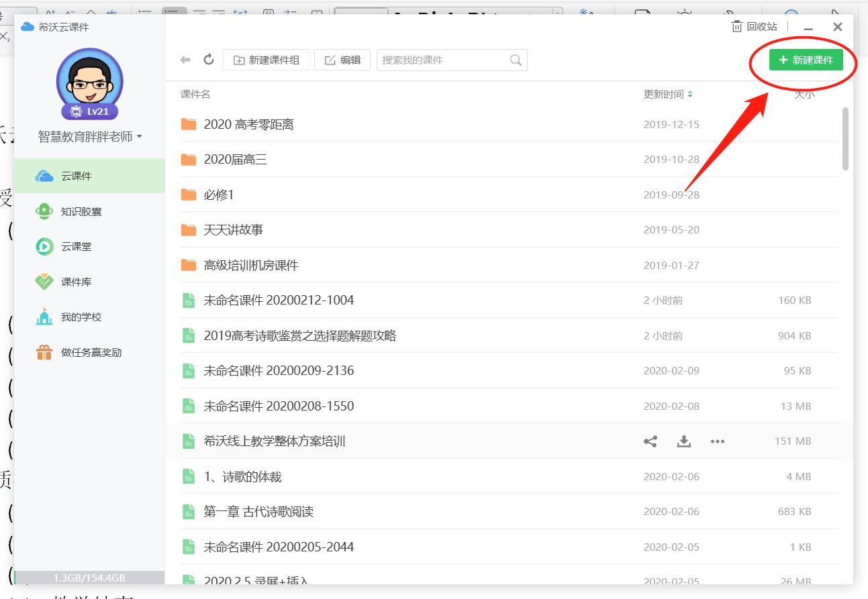The width and height of the screenshot is (868, 599).
Task: Share the 希沃线上教学整体方案培训 courseware
Action: tap(649, 441)
